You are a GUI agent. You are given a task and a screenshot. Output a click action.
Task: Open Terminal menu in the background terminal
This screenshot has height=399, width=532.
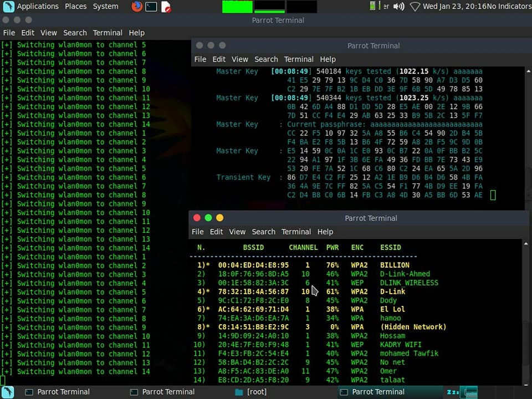[108, 33]
